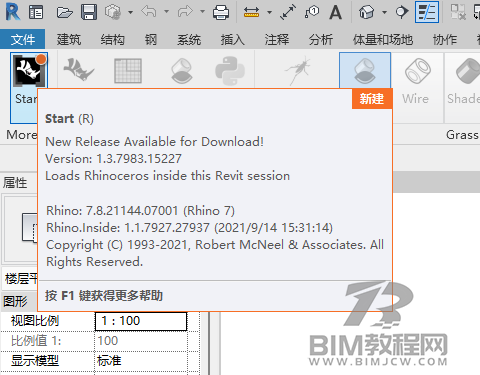Click the greyed Grasshopper preview icon

[182, 71]
